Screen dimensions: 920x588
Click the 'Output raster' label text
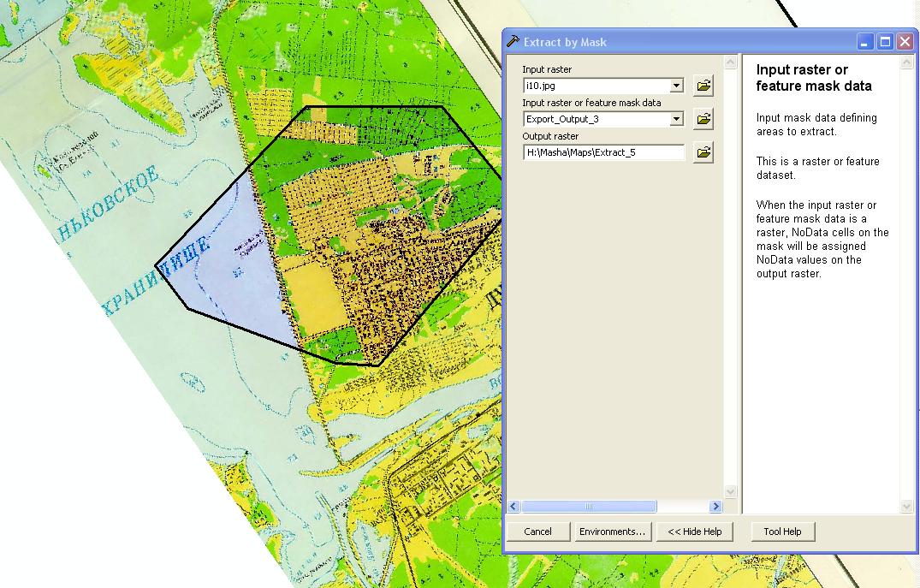pos(550,136)
